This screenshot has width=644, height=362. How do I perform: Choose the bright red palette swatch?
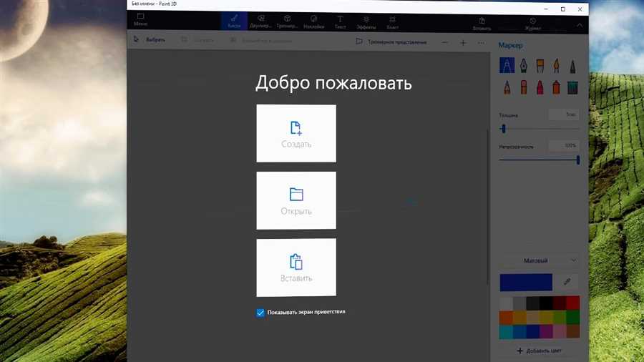pyautogui.click(x=573, y=303)
